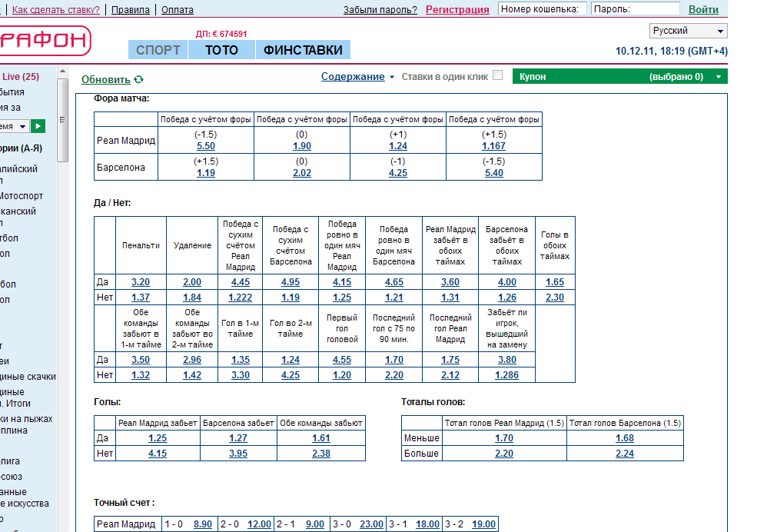767x532 pixels.
Task: Select Удаление Нет odds 1.84
Action: tap(192, 297)
